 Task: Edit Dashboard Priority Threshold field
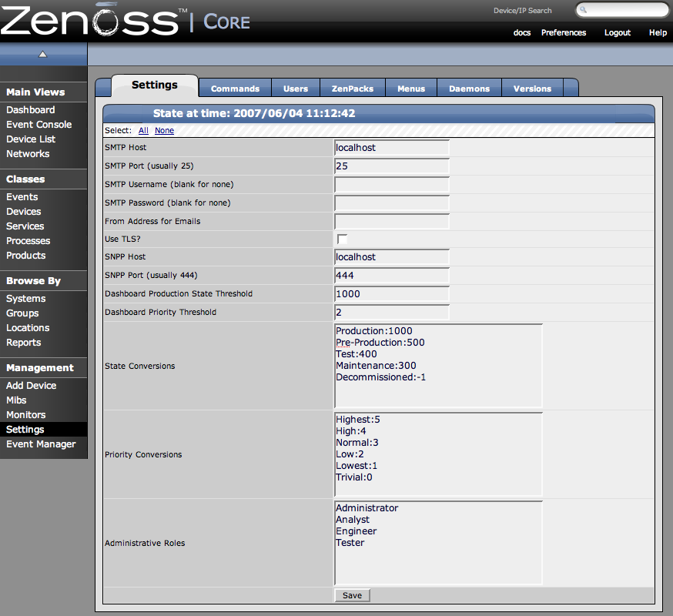(392, 313)
